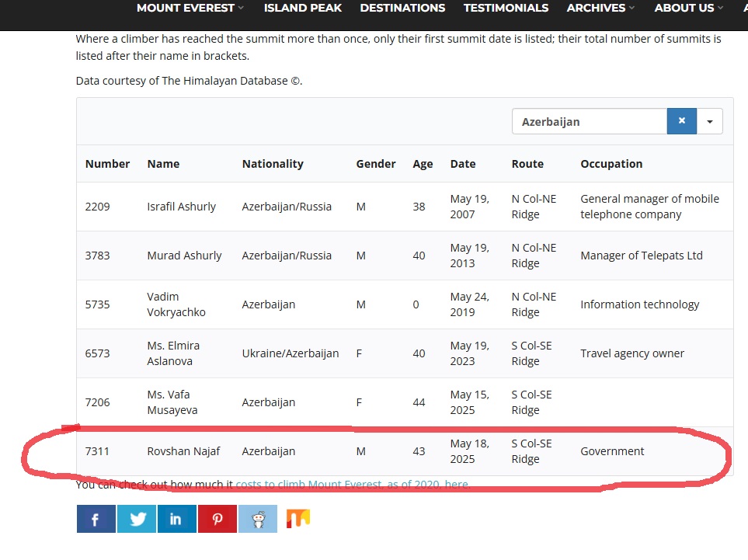Sort the table by Occupation column
Viewport: 748px width, 560px height.
(x=611, y=164)
